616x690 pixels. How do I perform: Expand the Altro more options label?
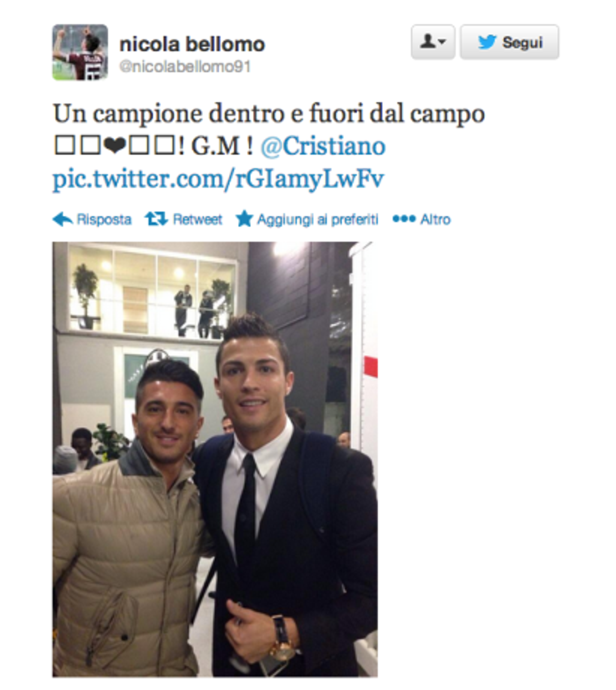coord(435,219)
